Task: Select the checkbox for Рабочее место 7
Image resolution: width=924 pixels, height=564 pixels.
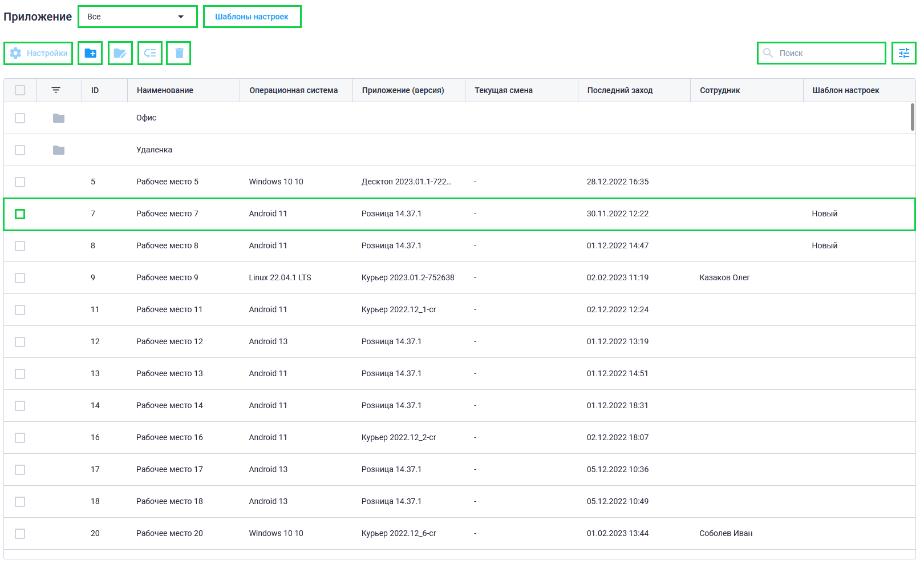Action: point(20,214)
